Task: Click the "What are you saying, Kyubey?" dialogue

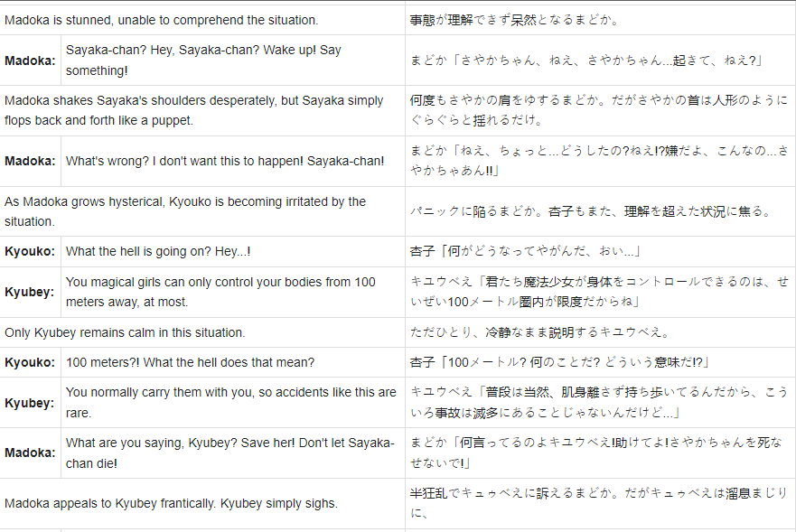Action: coord(230,453)
